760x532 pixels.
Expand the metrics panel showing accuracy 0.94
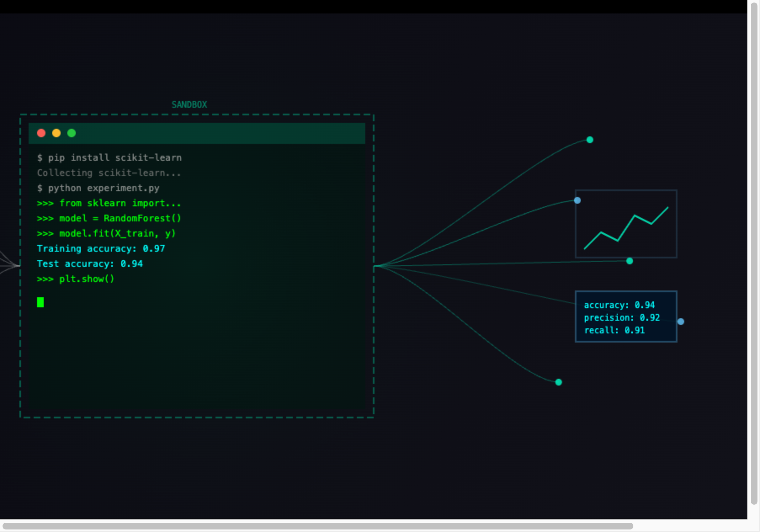pos(626,317)
